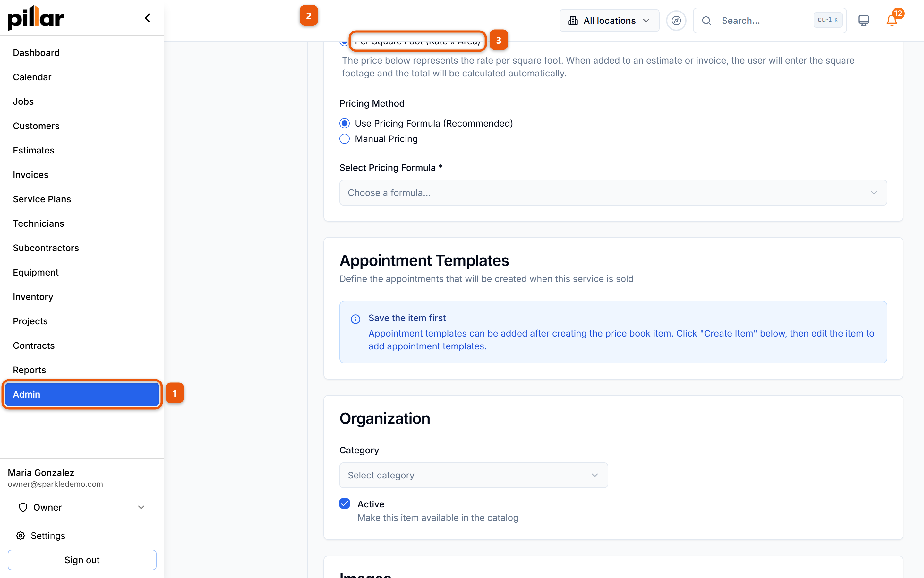
Task: Click the monitor display icon
Action: tap(863, 21)
